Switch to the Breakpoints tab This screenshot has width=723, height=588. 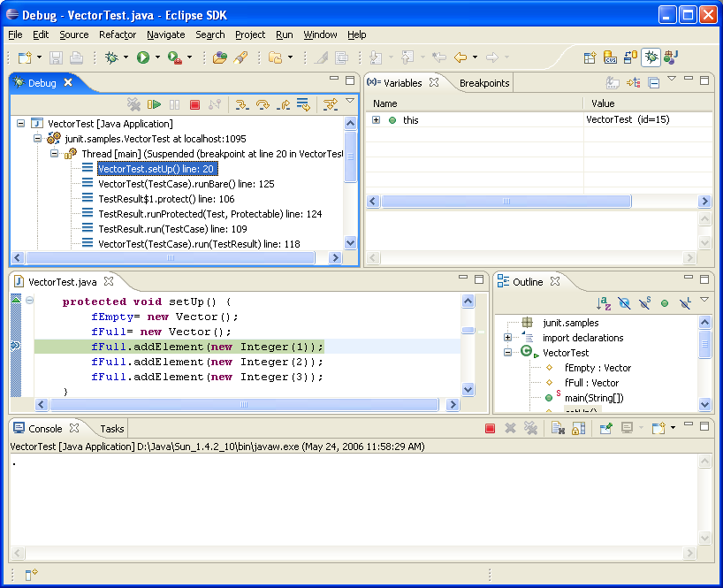tap(484, 83)
